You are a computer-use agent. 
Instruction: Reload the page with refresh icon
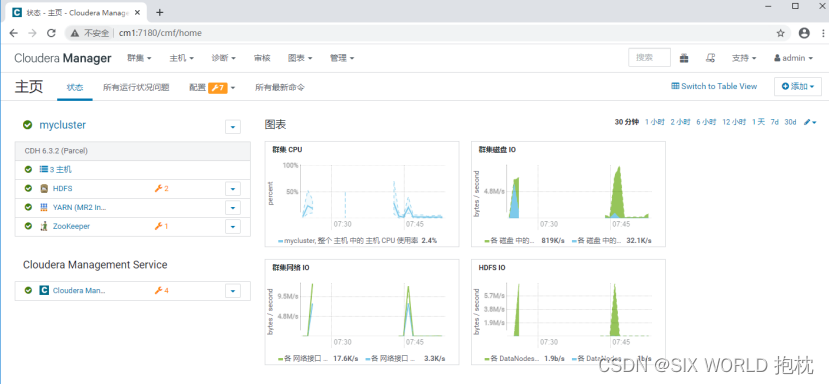click(x=51, y=33)
